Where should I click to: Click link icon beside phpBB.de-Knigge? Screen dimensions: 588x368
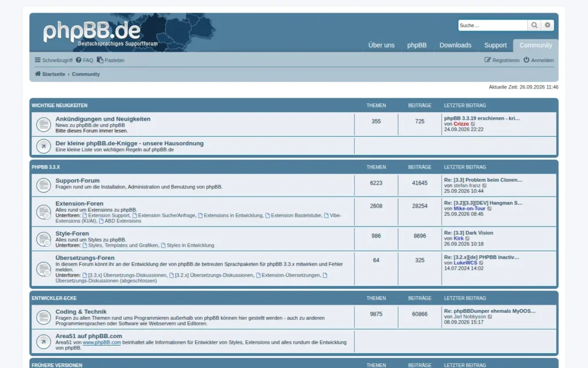44,146
